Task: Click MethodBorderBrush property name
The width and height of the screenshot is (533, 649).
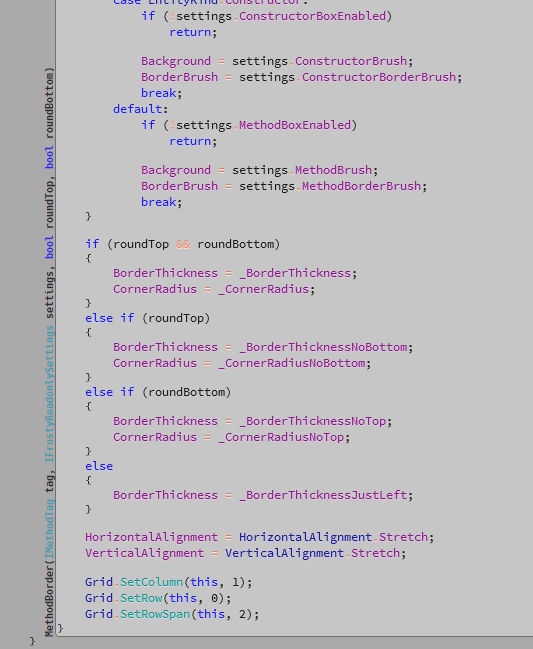Action: point(361,186)
